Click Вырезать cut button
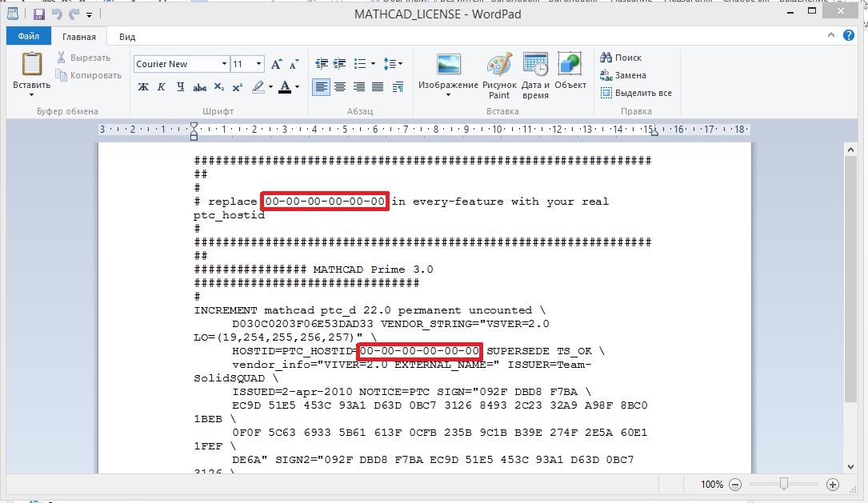 (x=83, y=58)
